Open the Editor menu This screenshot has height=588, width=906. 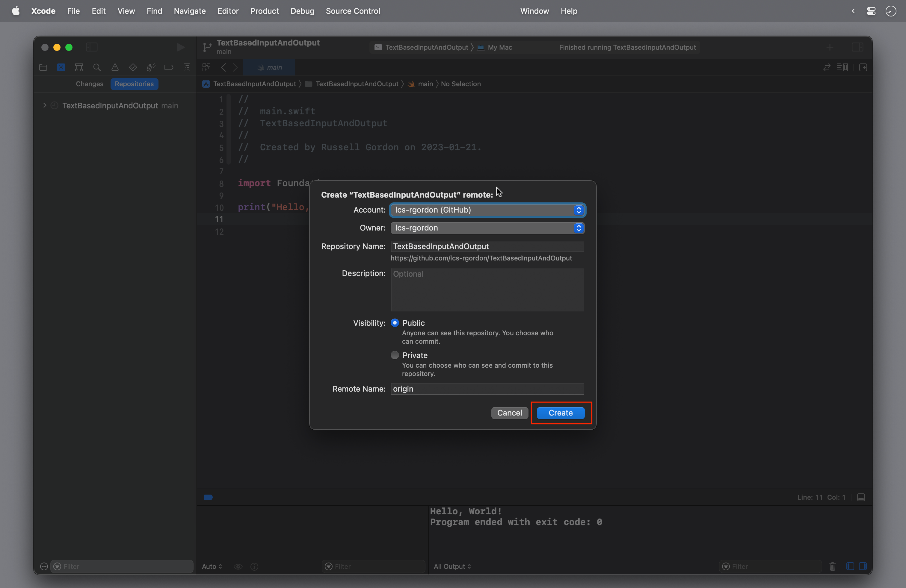click(228, 11)
